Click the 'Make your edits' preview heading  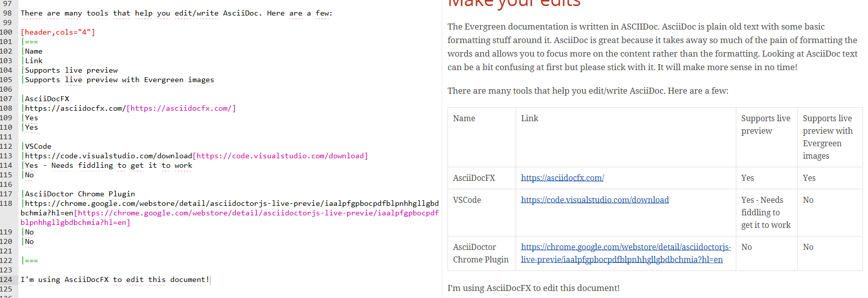[x=514, y=3]
